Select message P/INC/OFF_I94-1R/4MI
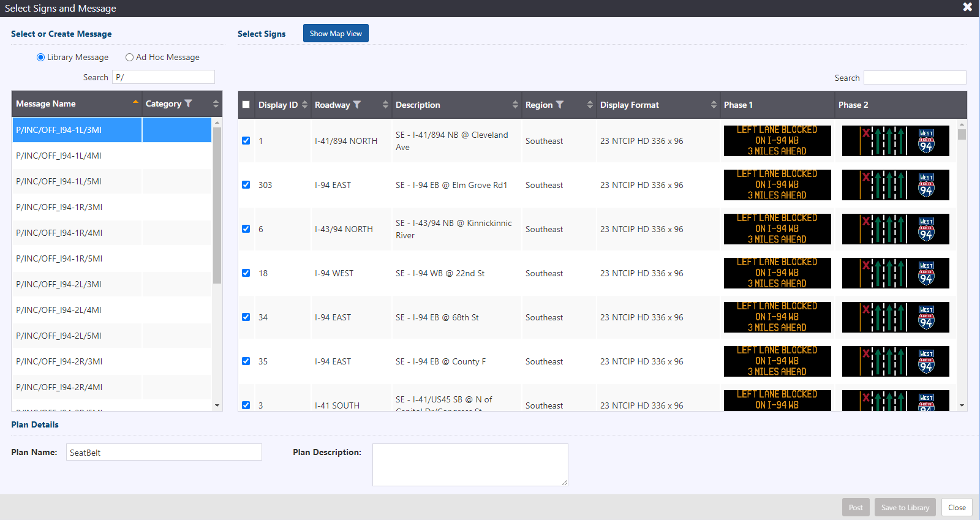 pos(112,233)
